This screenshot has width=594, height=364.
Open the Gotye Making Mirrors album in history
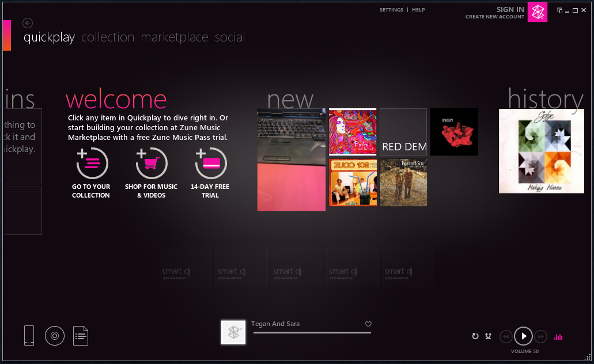point(541,151)
